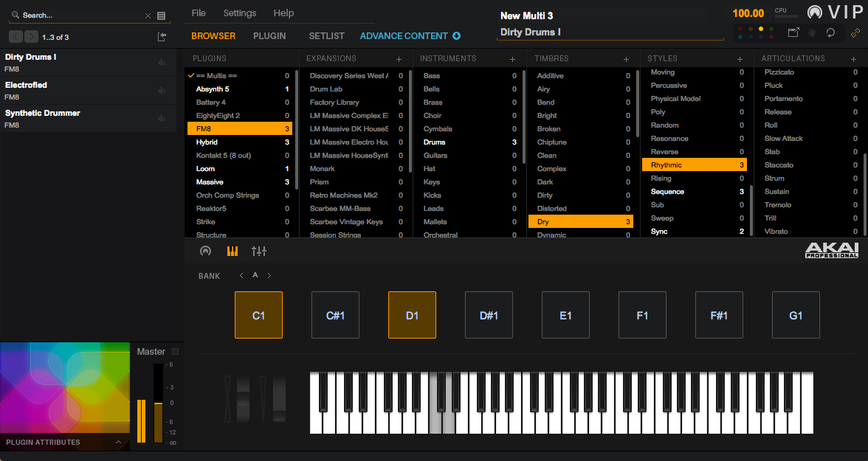The width and height of the screenshot is (868, 461).
Task: Toggle the Multis checkmark in Plugins
Action: (x=191, y=75)
